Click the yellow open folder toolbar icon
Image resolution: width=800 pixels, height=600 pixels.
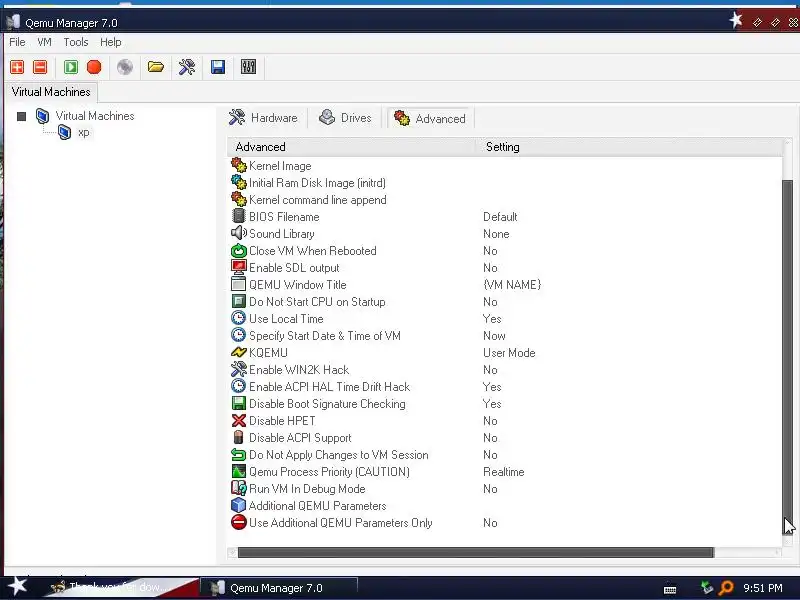(156, 67)
